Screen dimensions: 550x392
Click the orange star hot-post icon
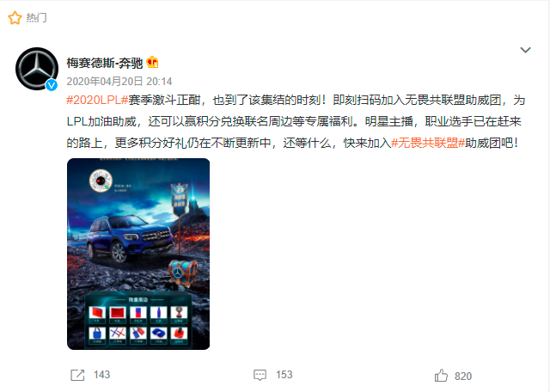tap(15, 18)
